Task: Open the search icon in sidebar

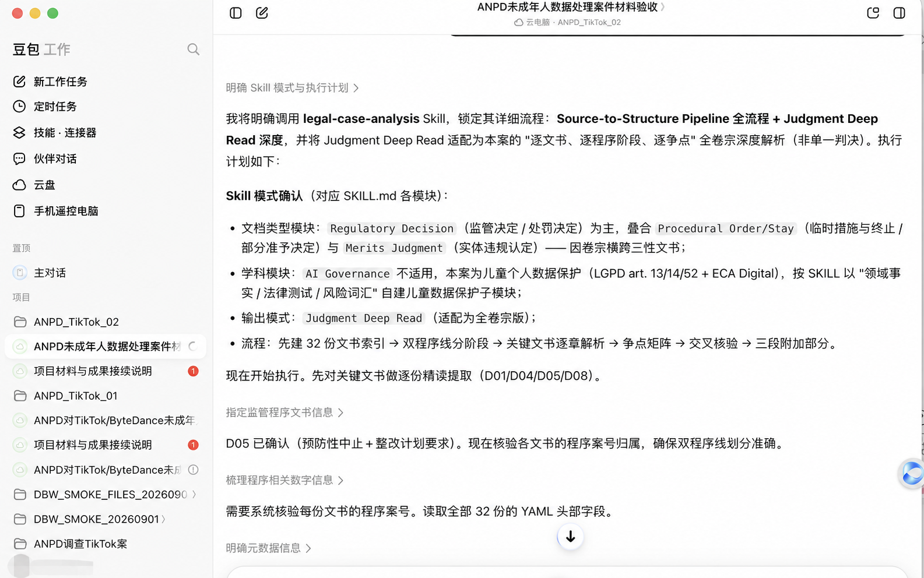Action: [194, 50]
